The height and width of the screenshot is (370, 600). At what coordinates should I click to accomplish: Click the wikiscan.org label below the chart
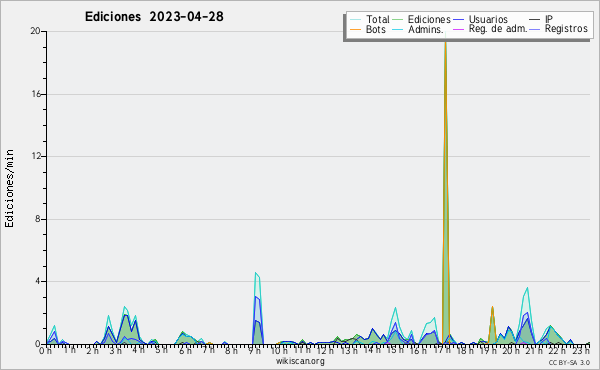(300, 361)
